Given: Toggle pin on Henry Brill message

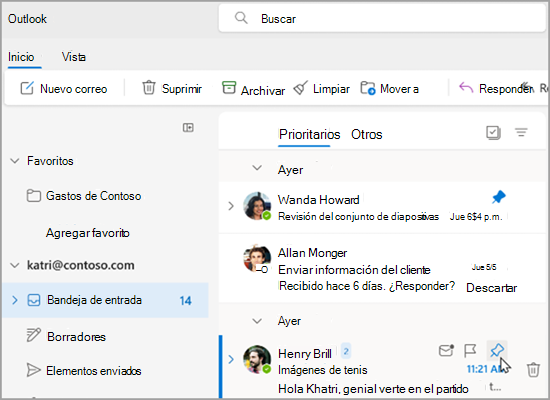Looking at the screenshot, I should [497, 350].
